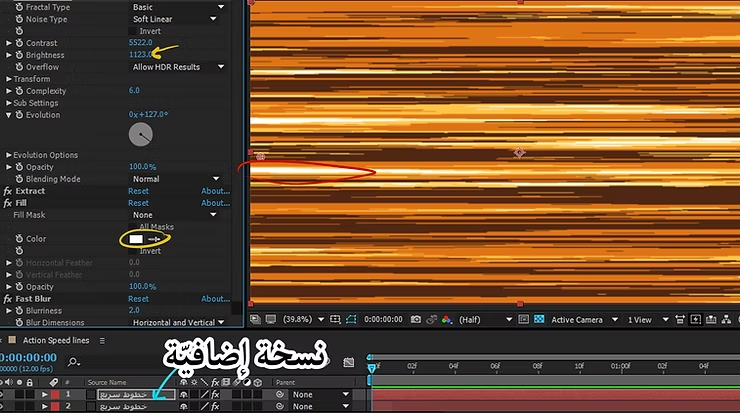Click the Source Name column header
The width and height of the screenshot is (740, 413).
(x=107, y=382)
